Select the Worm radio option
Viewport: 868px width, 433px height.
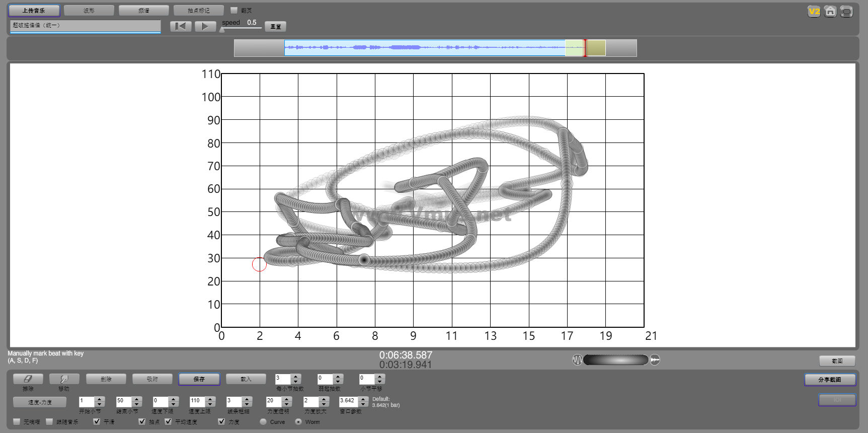pos(298,421)
